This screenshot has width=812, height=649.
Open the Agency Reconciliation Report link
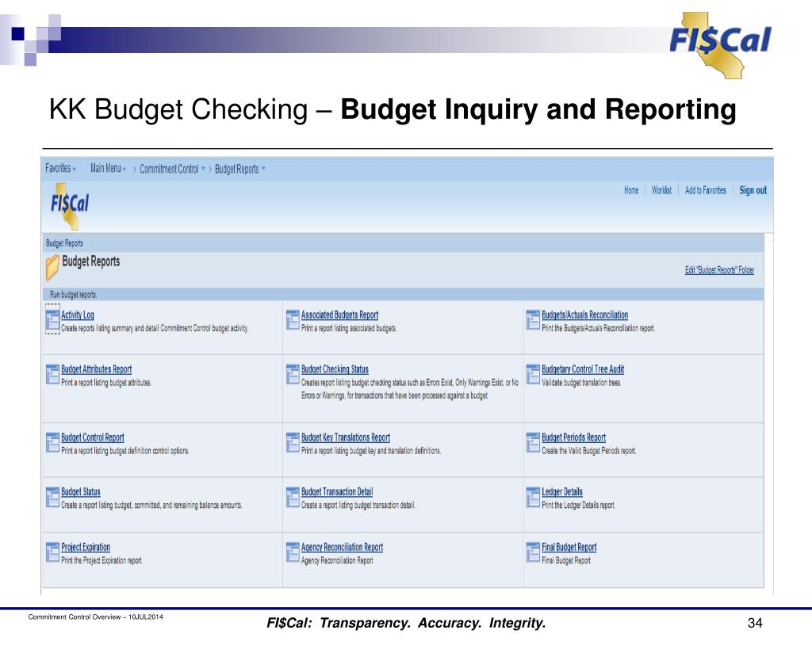(343, 547)
